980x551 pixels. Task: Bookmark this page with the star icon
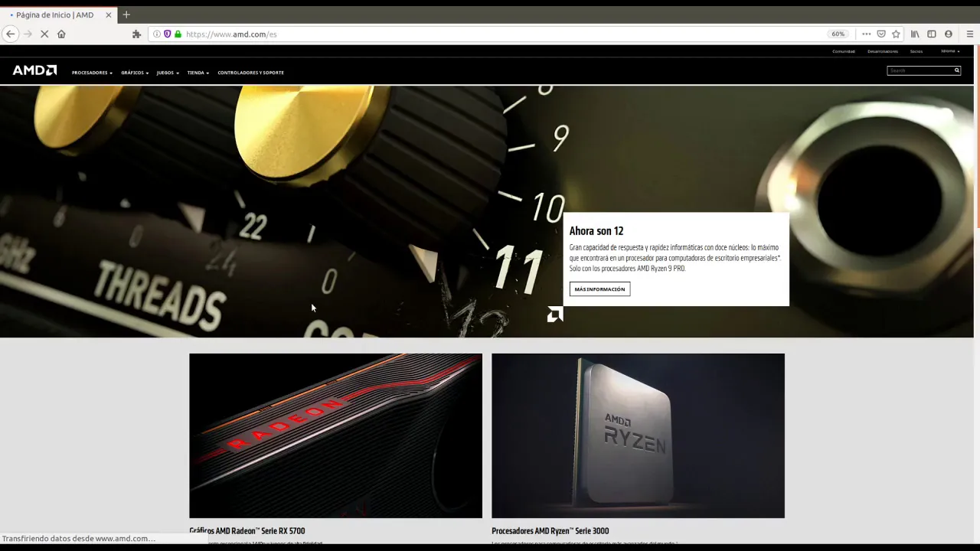(896, 34)
